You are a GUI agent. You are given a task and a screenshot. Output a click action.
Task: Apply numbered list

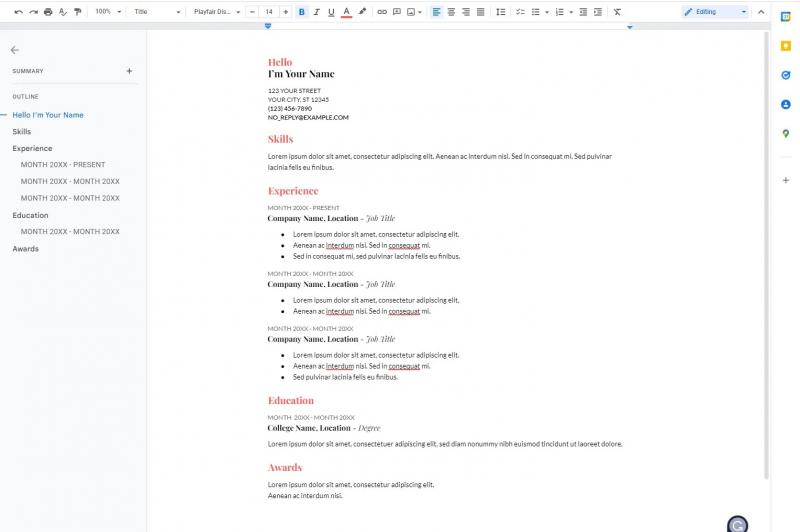pos(560,12)
